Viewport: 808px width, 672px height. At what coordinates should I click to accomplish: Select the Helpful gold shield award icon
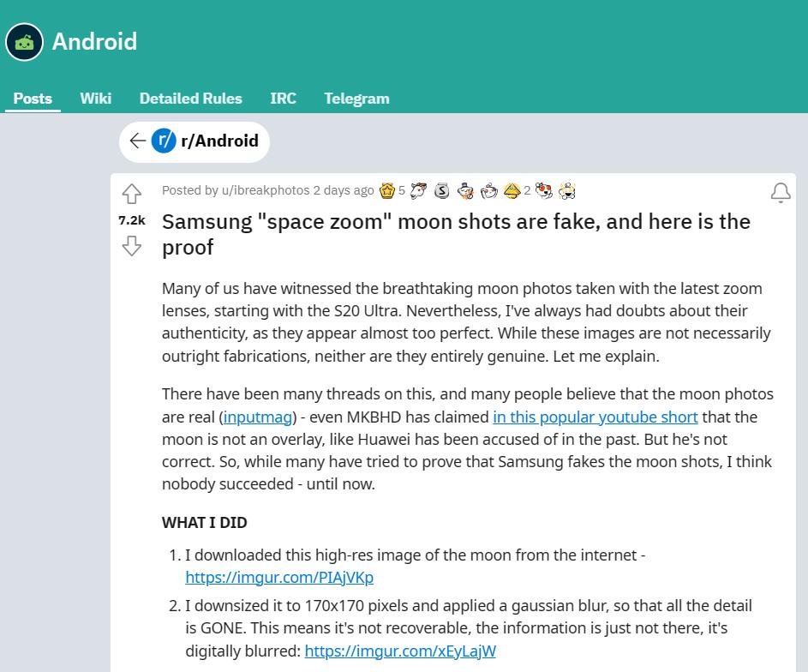pos(512,190)
